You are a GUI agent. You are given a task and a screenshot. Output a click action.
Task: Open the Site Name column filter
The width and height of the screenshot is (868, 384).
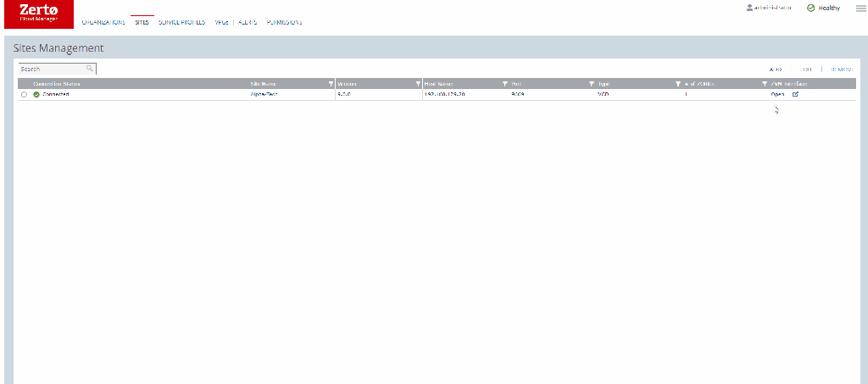pyautogui.click(x=331, y=84)
